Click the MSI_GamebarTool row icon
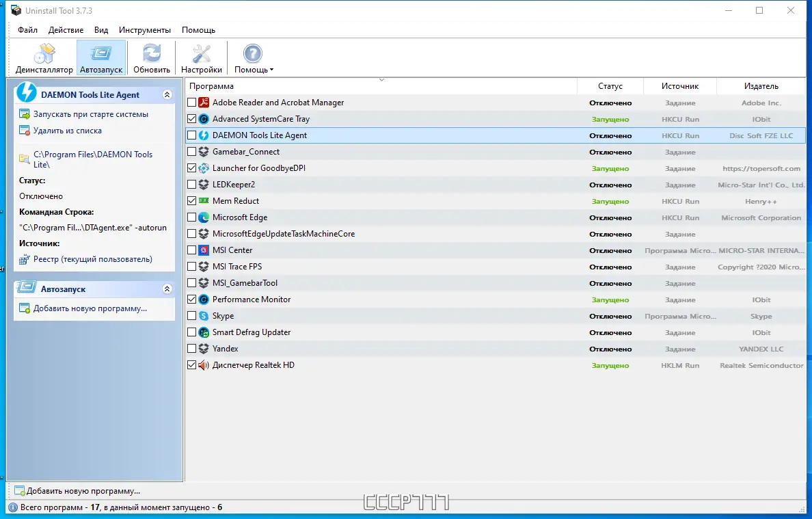Viewport: 812px width, 519px height. click(204, 283)
